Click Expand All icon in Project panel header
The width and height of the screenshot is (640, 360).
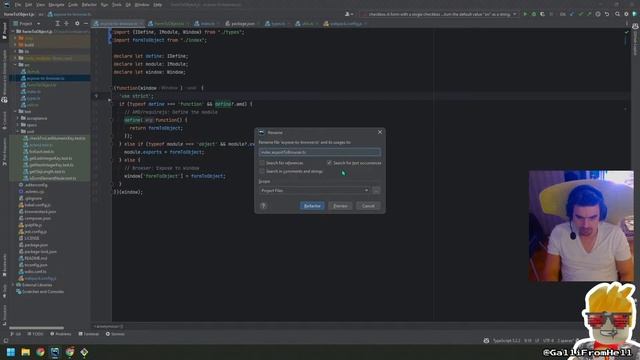pyautogui.click(x=58, y=24)
